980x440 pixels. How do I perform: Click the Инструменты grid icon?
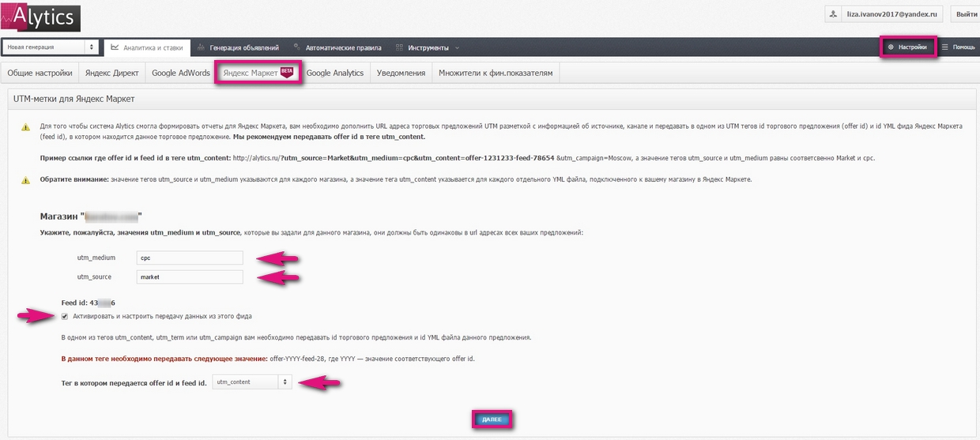(400, 47)
